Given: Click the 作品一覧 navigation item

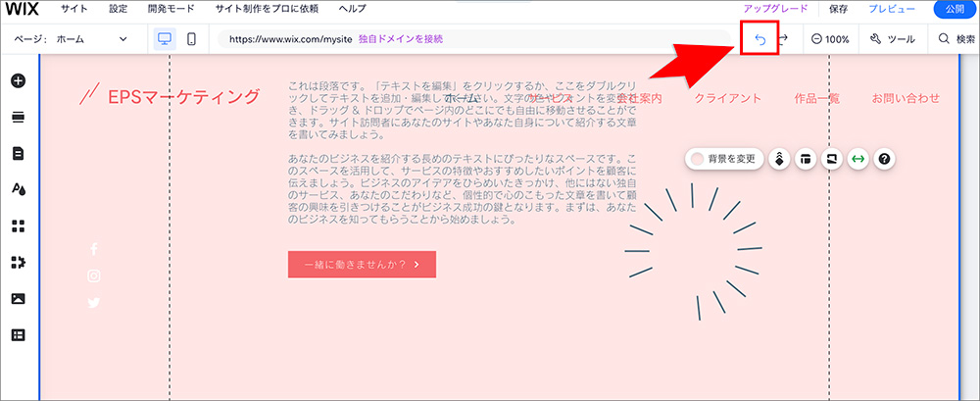Looking at the screenshot, I should [817, 98].
